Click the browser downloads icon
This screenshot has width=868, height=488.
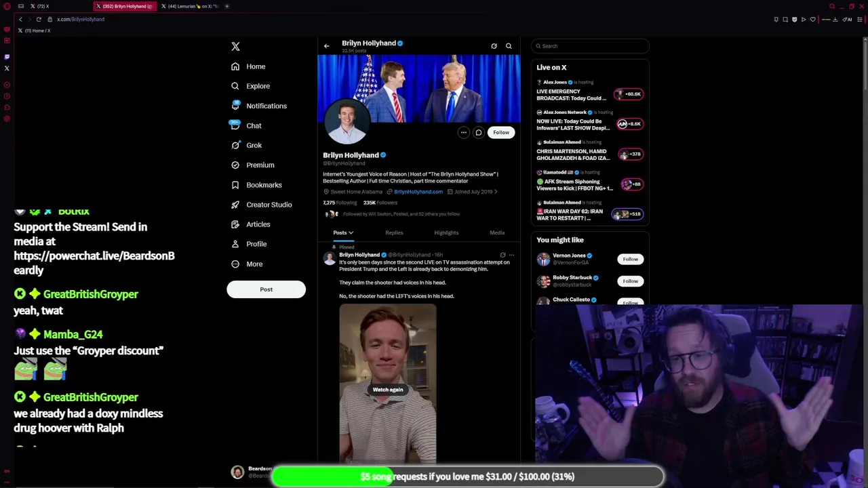[835, 19]
